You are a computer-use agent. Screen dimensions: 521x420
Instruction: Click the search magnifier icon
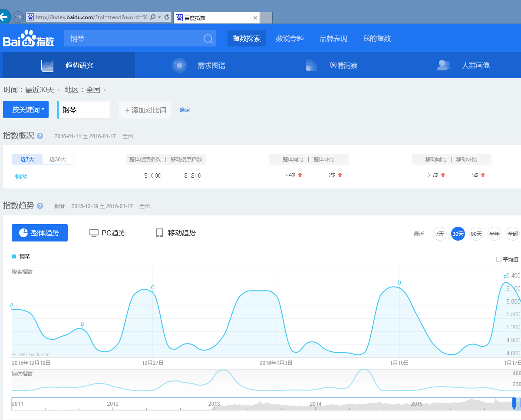(x=208, y=38)
